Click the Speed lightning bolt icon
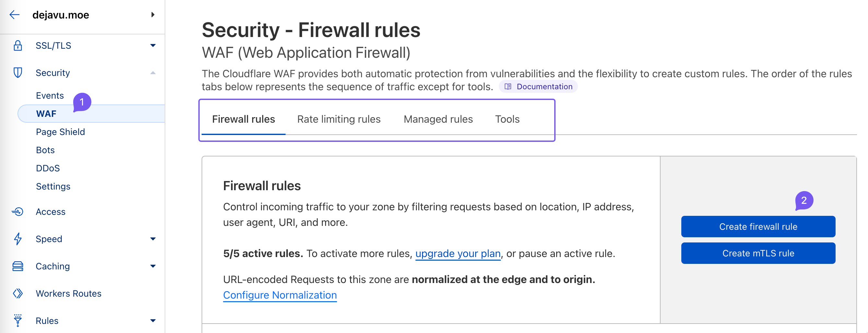This screenshot has width=868, height=333. (18, 239)
